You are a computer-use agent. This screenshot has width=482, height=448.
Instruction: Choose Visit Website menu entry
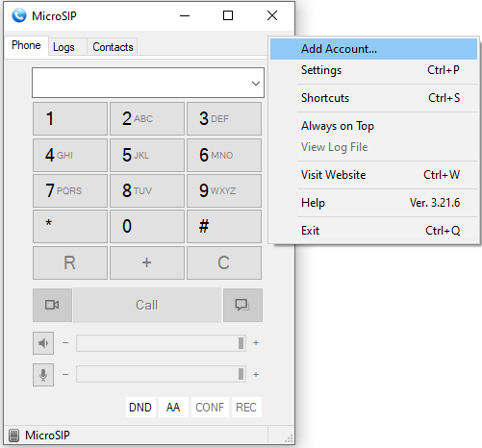coord(373,175)
